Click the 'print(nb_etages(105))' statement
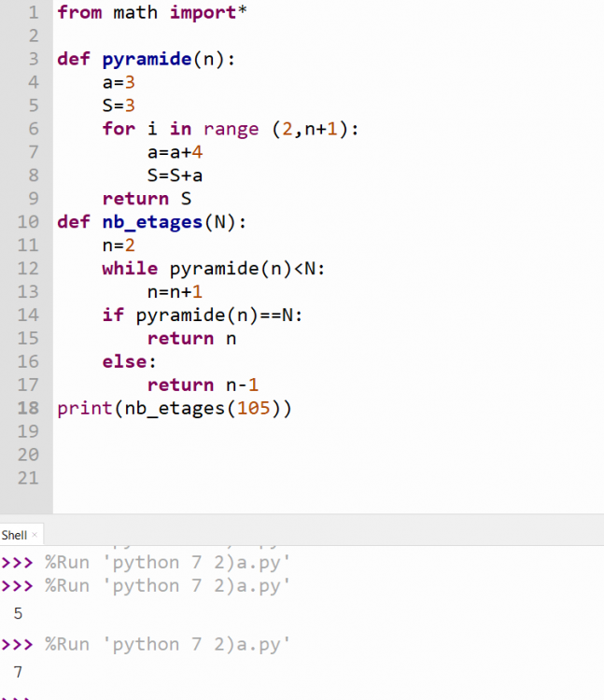 (175, 408)
